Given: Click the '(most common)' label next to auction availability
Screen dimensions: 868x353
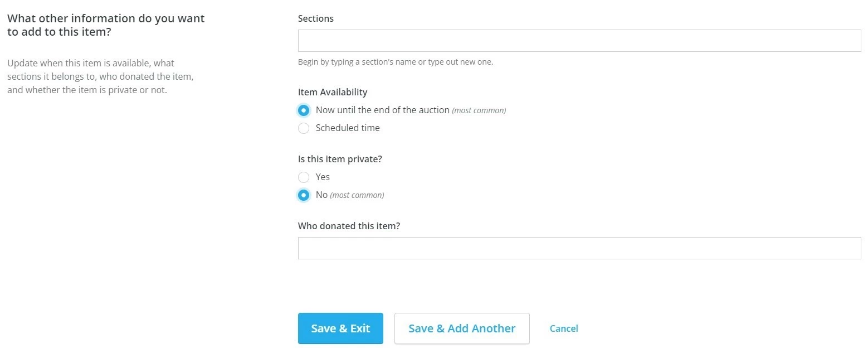Looking at the screenshot, I should coord(478,110).
